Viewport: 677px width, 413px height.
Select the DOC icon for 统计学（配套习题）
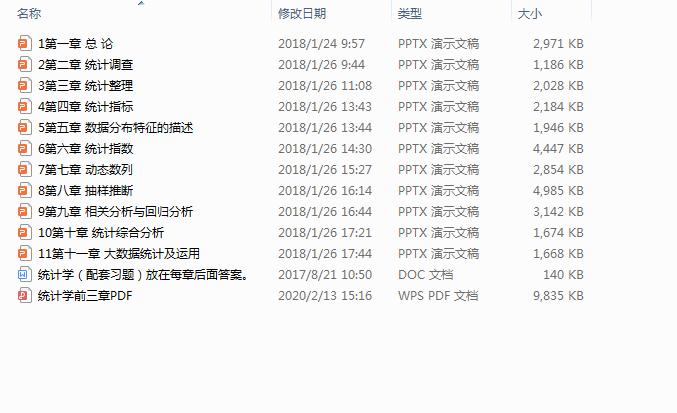(25, 275)
